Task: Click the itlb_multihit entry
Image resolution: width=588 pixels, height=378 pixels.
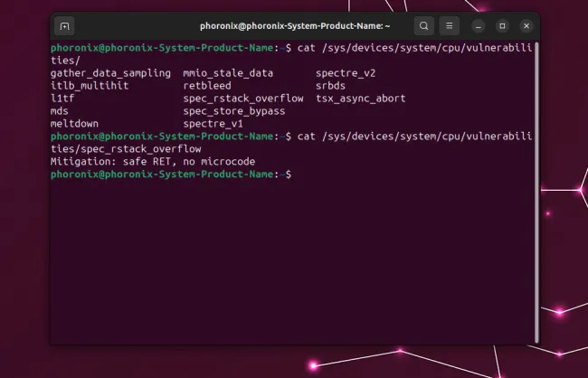Action: pyautogui.click(x=90, y=85)
